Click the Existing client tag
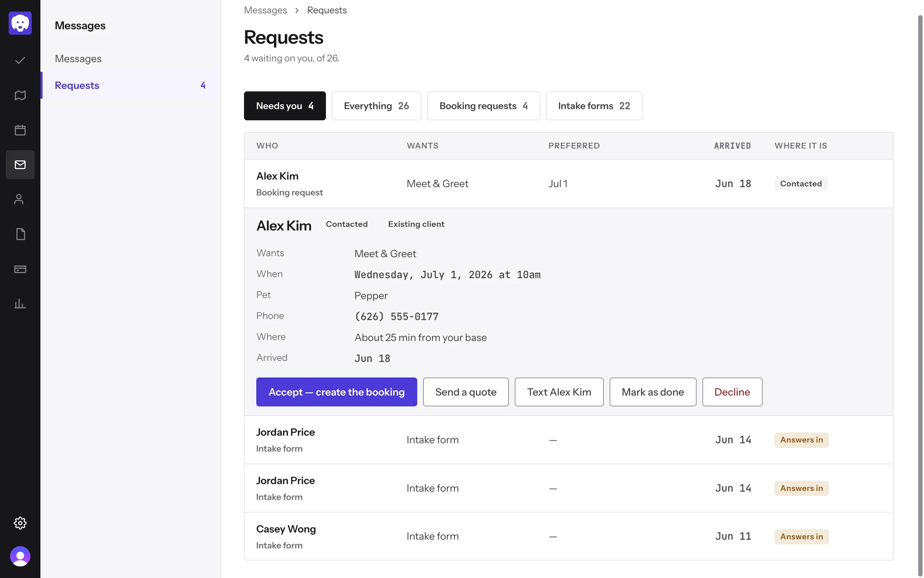924x578 pixels. coord(416,224)
